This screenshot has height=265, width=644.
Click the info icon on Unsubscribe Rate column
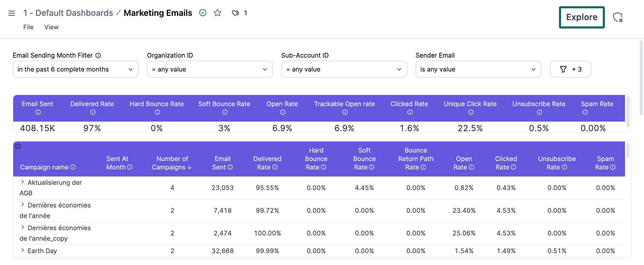tap(564, 167)
